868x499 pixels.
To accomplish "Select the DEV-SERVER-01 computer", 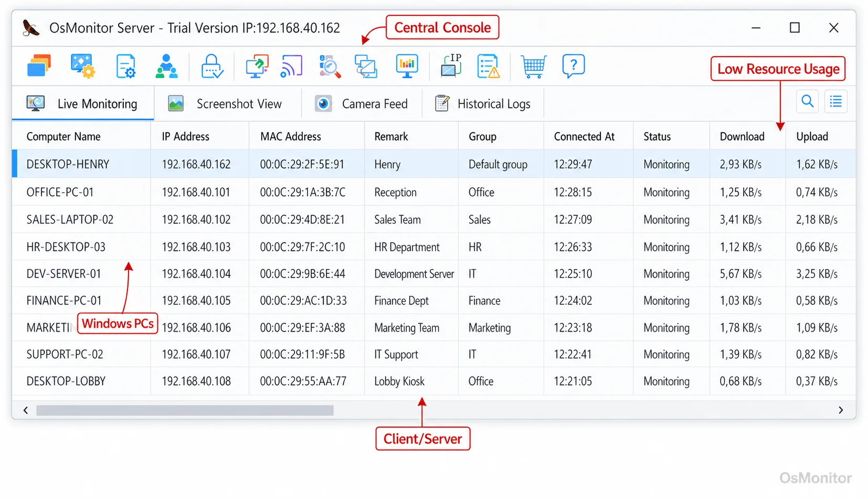I will pos(63,273).
